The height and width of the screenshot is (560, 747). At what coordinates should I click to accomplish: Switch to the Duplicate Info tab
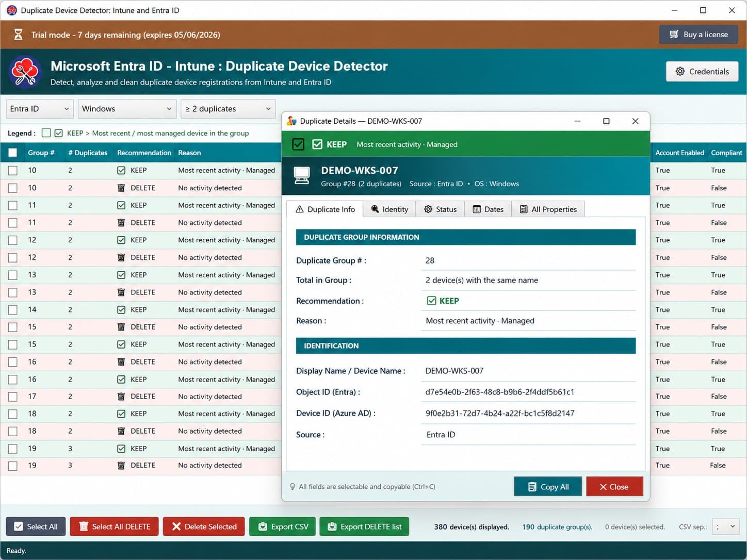click(325, 209)
